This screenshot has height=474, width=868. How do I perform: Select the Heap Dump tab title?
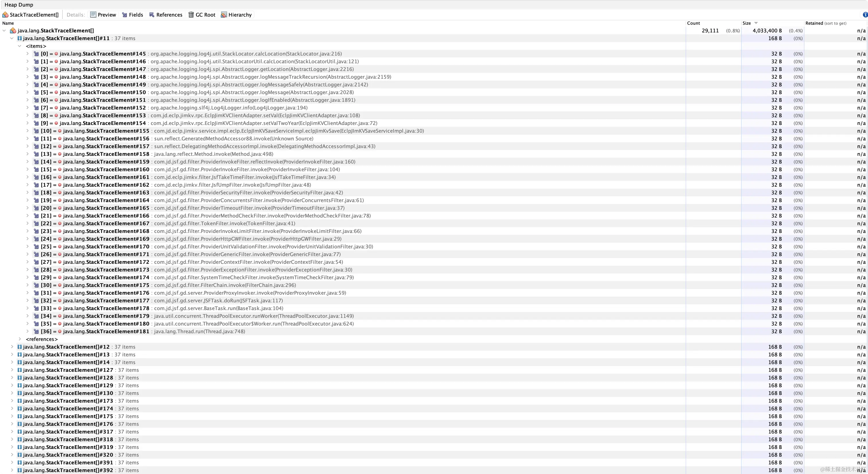[19, 5]
